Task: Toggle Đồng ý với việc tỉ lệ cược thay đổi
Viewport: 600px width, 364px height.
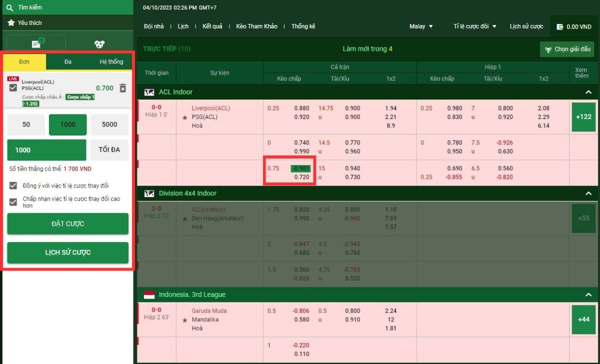Action: click(x=13, y=185)
